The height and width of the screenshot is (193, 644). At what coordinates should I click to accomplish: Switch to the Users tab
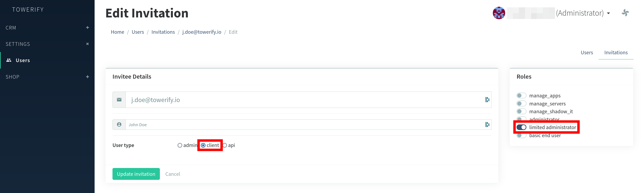pos(587,52)
